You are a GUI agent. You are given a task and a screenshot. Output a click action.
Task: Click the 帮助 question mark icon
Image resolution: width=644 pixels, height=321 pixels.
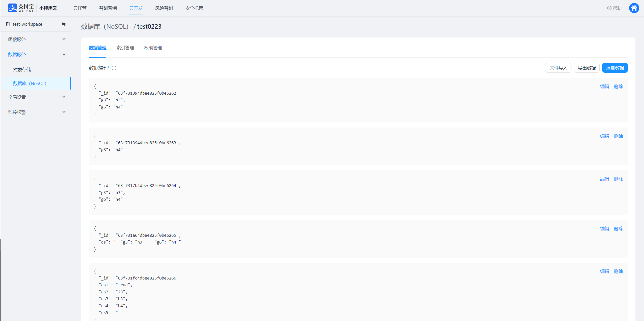(609, 8)
